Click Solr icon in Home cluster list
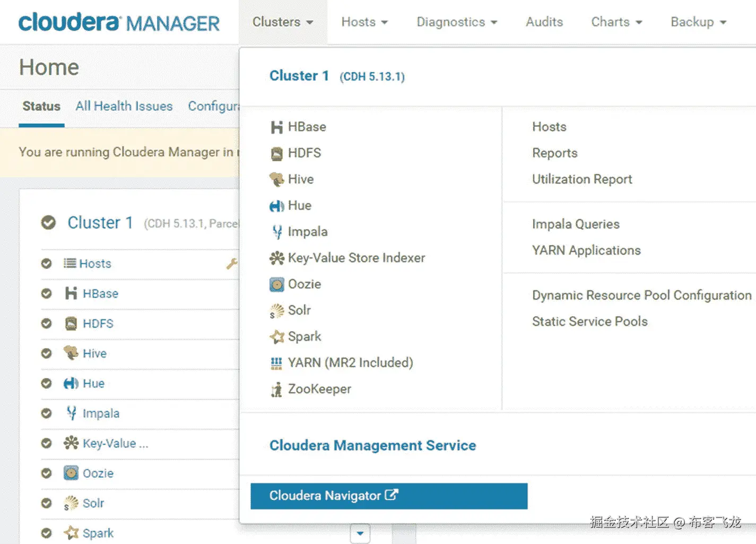756x544 pixels. [x=71, y=503]
